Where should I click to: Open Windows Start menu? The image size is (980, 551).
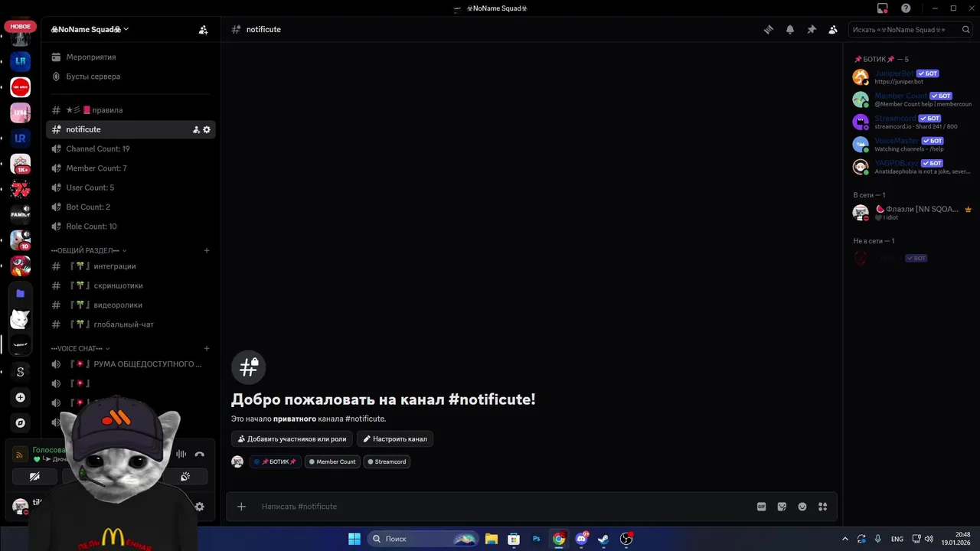(354, 539)
